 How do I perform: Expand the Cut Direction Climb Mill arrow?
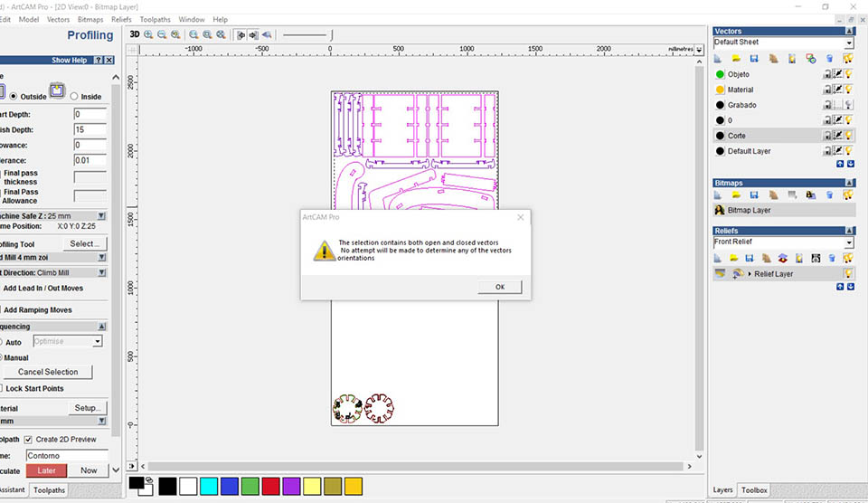101,272
